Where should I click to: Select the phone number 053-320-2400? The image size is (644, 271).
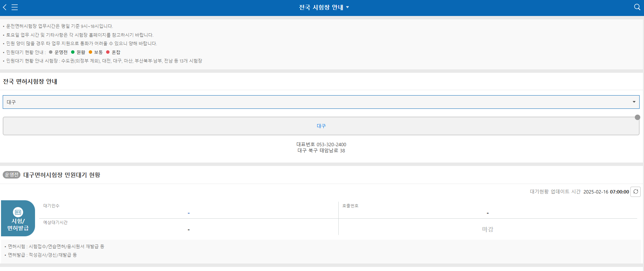click(331, 145)
